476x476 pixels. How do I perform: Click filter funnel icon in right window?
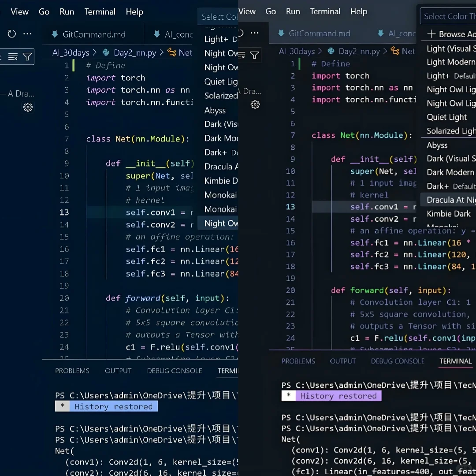tap(254, 55)
